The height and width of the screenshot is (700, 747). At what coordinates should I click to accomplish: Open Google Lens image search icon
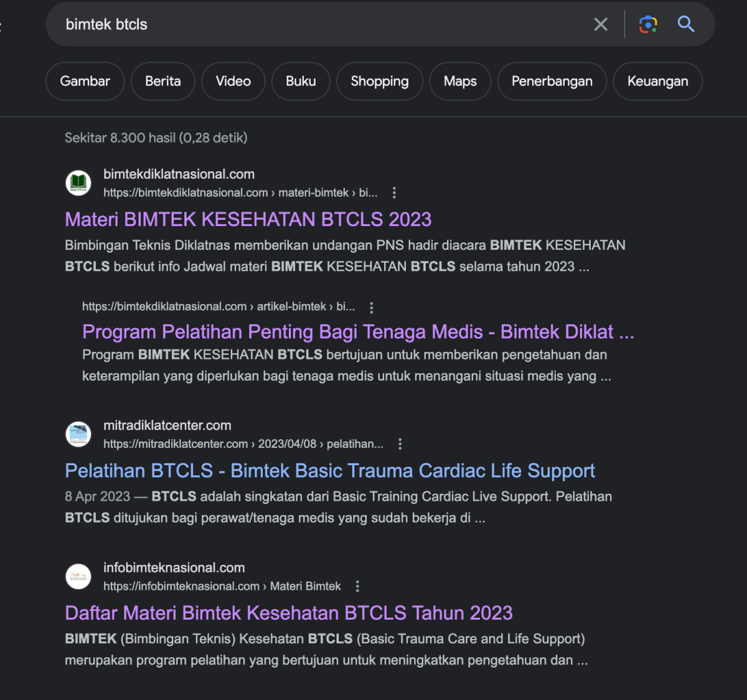tap(648, 24)
